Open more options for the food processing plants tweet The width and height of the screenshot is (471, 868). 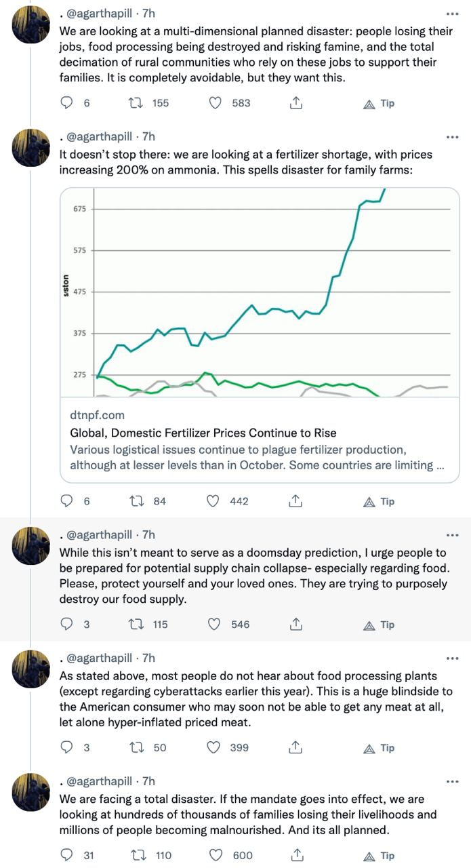(x=452, y=658)
